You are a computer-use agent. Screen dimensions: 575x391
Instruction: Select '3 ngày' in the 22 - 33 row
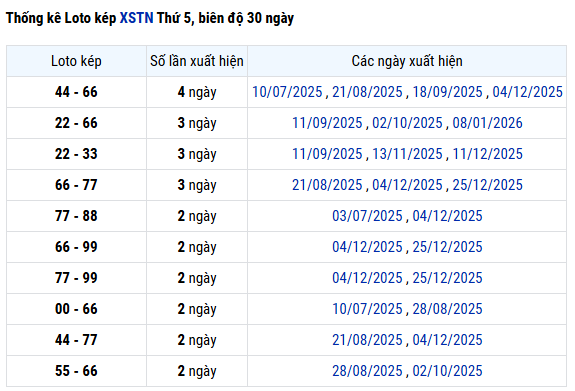tap(197, 154)
